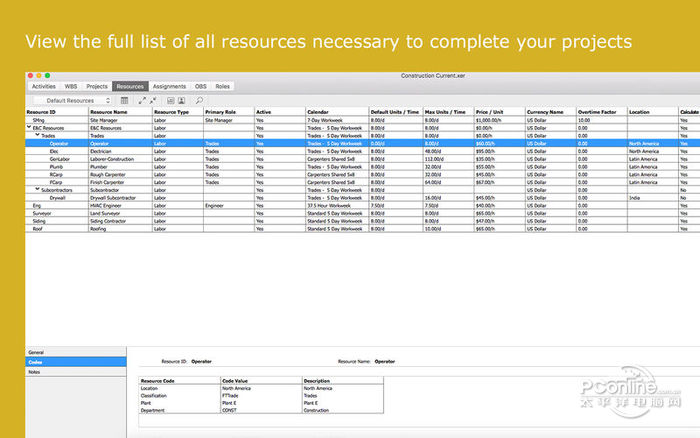Select the Drywall Subcontractor row
Screen dimensions: 700x438
[112, 198]
